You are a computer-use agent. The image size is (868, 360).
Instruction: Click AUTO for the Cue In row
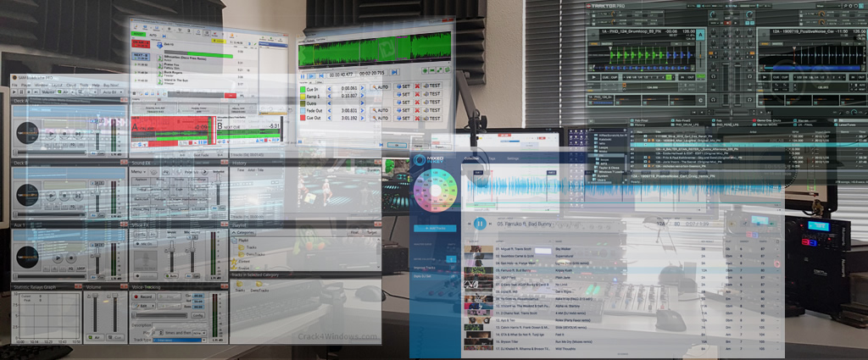pyautogui.click(x=381, y=87)
